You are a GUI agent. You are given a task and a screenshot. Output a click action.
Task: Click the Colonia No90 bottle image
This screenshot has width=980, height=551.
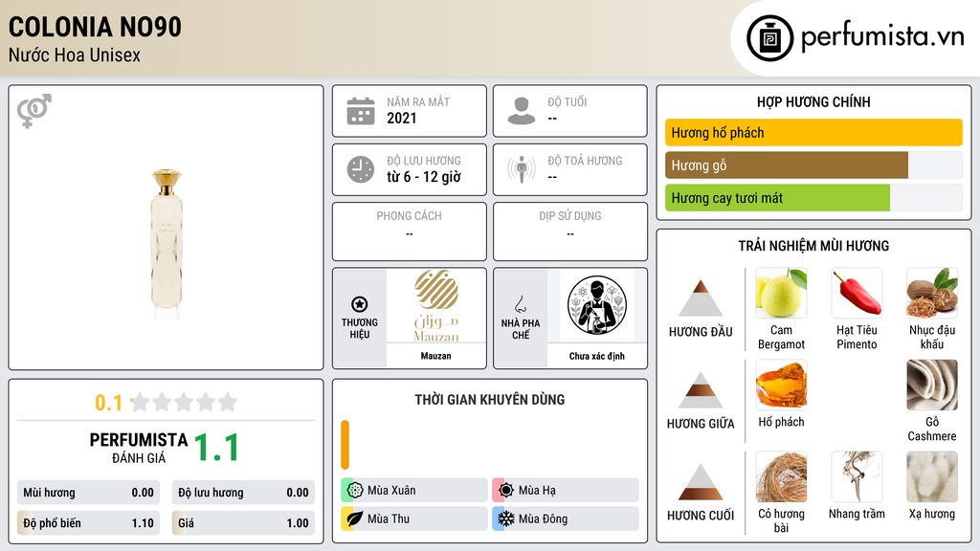click(x=167, y=244)
